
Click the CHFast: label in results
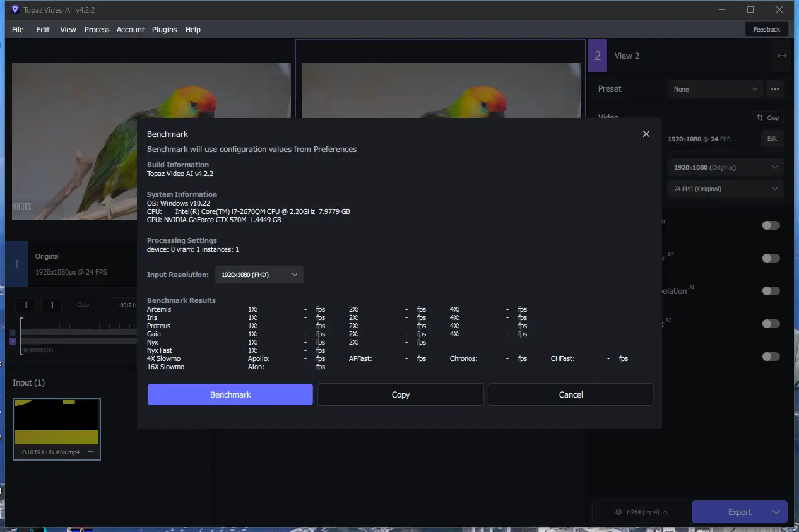point(563,358)
